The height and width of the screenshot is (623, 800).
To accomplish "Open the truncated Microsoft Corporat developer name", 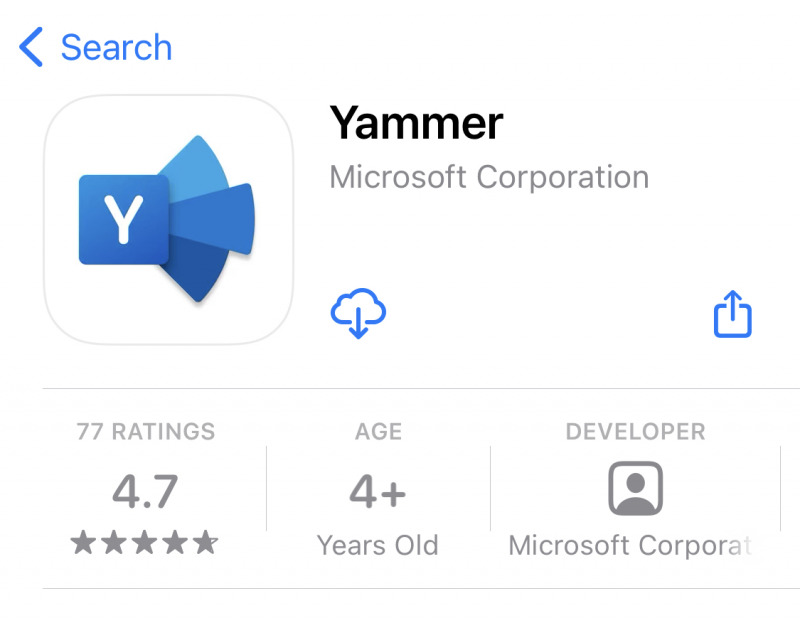I will (630, 545).
